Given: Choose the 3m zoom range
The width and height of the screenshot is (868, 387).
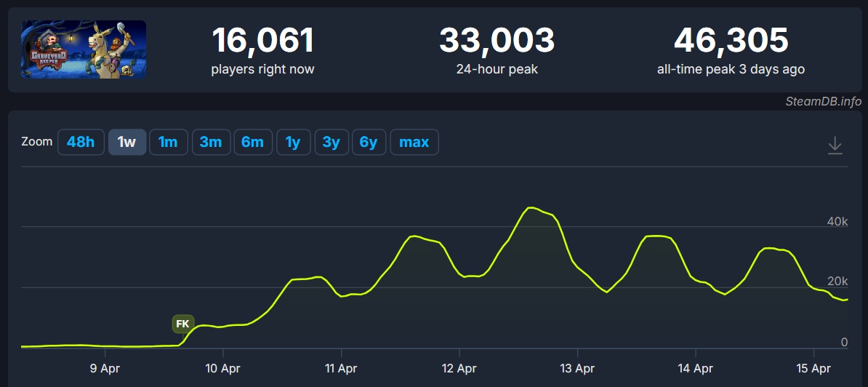Looking at the screenshot, I should 211,142.
